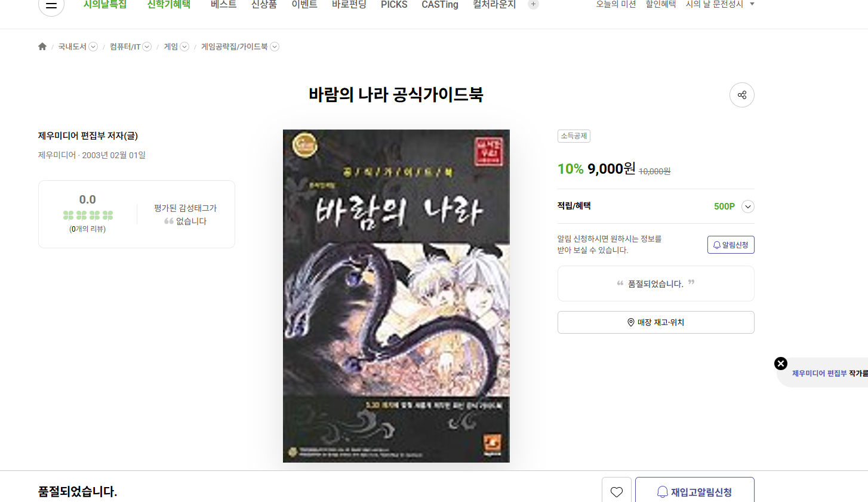The image size is (868, 502).
Task: Click the 재입고알림신청 button
Action: (x=694, y=491)
